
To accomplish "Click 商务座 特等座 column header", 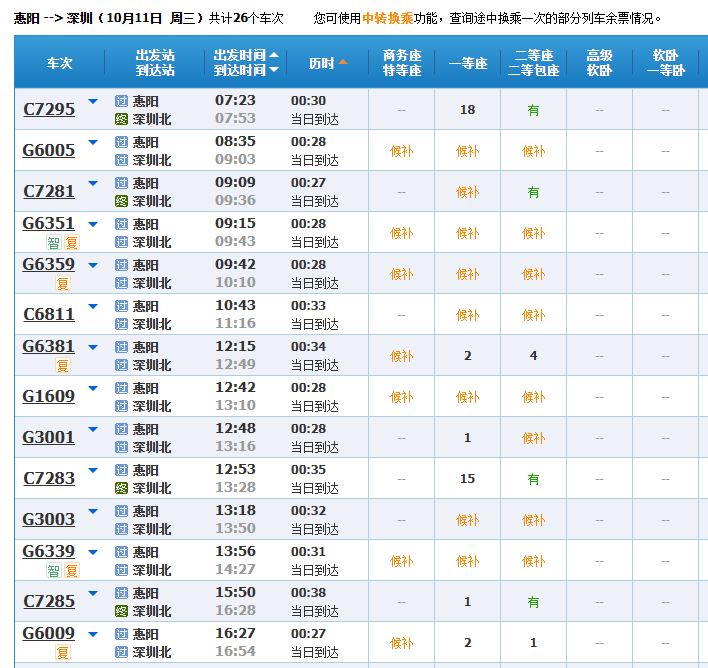I will [x=402, y=63].
